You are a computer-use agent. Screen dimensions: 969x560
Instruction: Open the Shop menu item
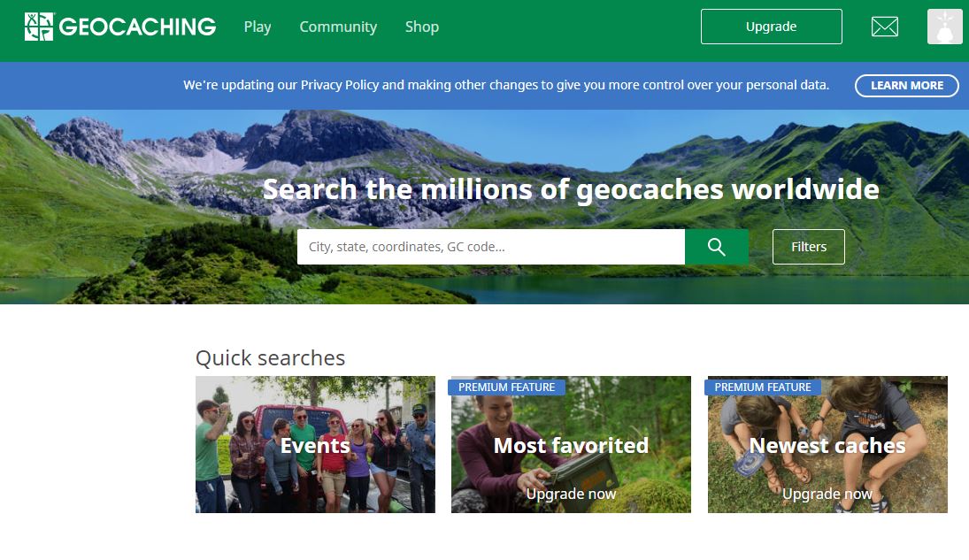click(422, 27)
